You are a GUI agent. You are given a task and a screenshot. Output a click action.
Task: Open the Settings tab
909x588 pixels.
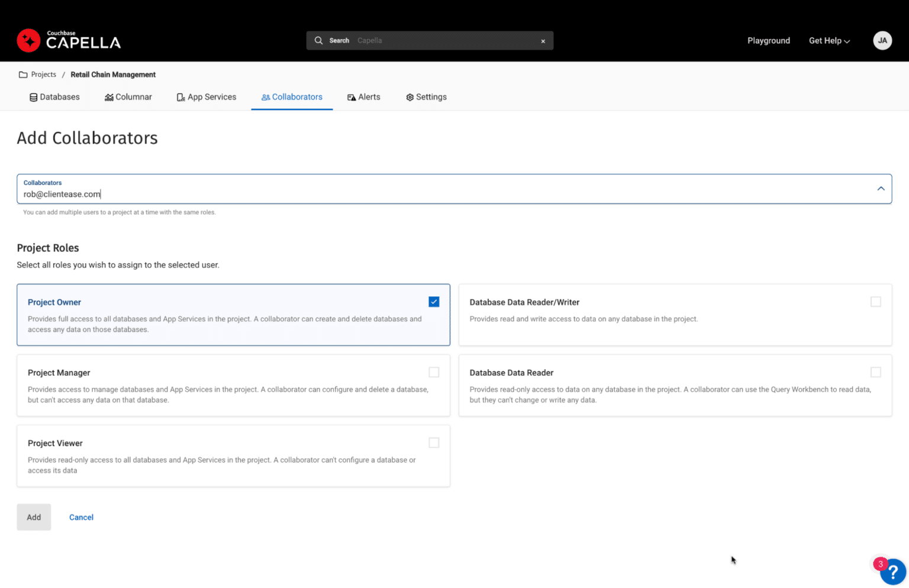pos(426,96)
